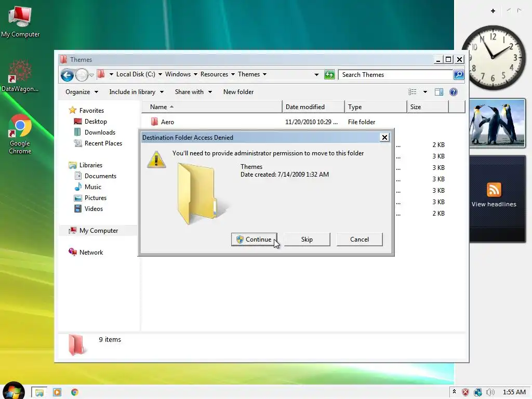Image resolution: width=532 pixels, height=399 pixels.
Task: Click the Forward navigation arrow in Explorer
Action: [82, 75]
